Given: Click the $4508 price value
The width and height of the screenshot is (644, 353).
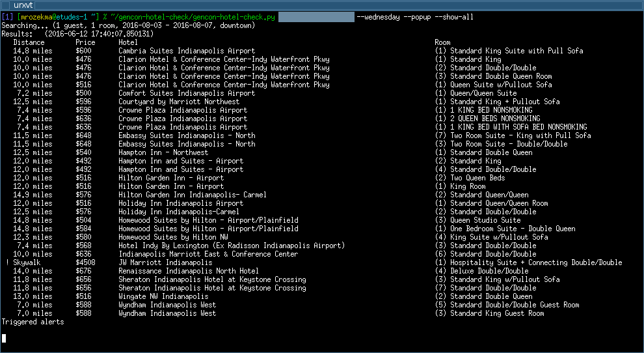Looking at the screenshot, I should [x=85, y=262].
